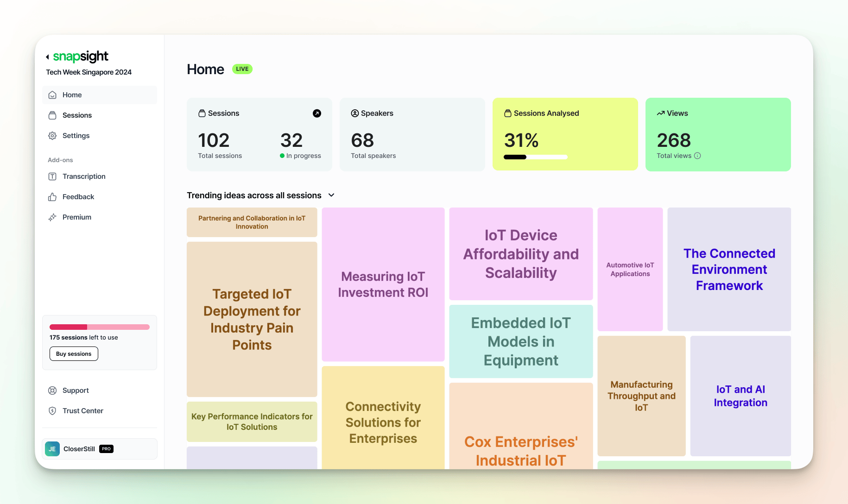Select the Home icon in the sidebar
Image resolution: width=848 pixels, height=504 pixels.
[x=52, y=94]
